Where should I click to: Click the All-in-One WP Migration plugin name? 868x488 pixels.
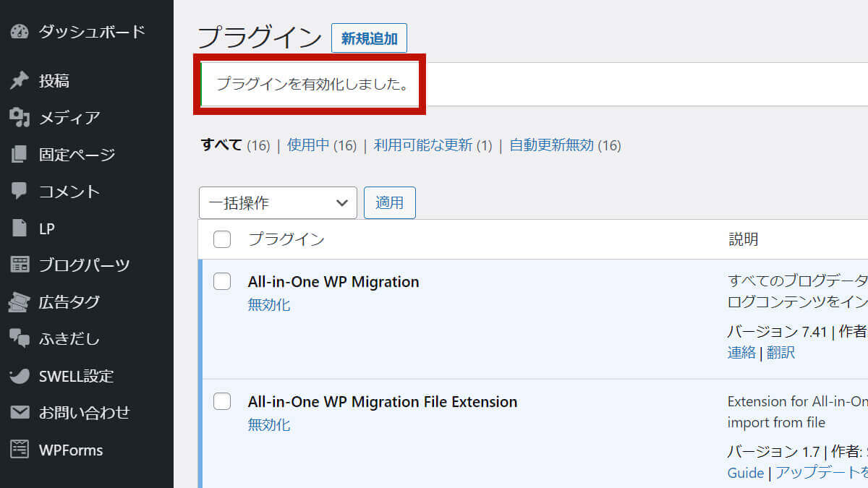click(x=333, y=282)
